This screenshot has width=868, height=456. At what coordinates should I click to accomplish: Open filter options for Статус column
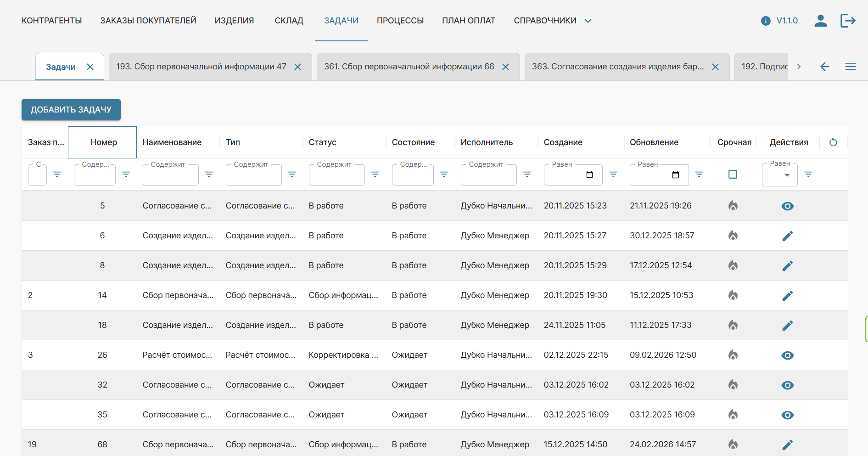point(375,175)
